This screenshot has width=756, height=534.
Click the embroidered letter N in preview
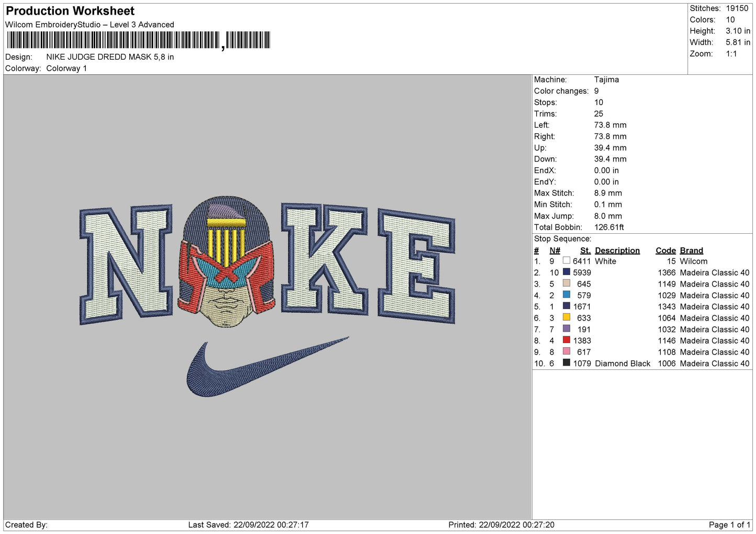126,264
